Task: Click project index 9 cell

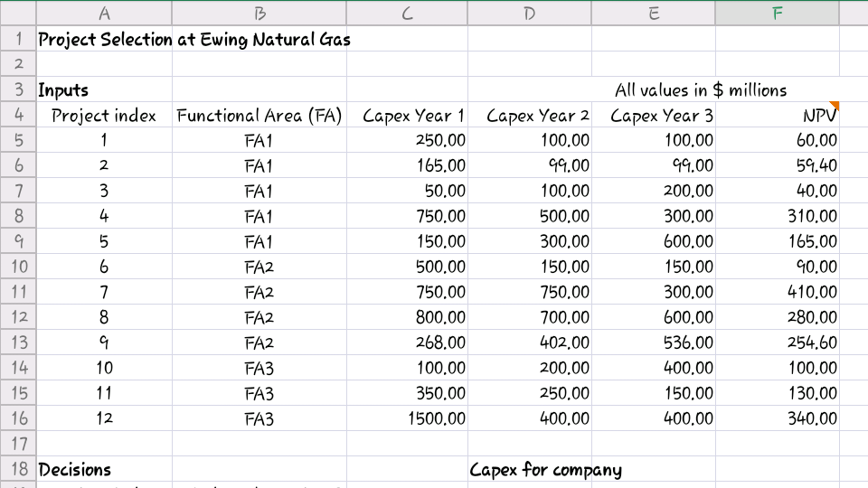Action: click(x=104, y=343)
